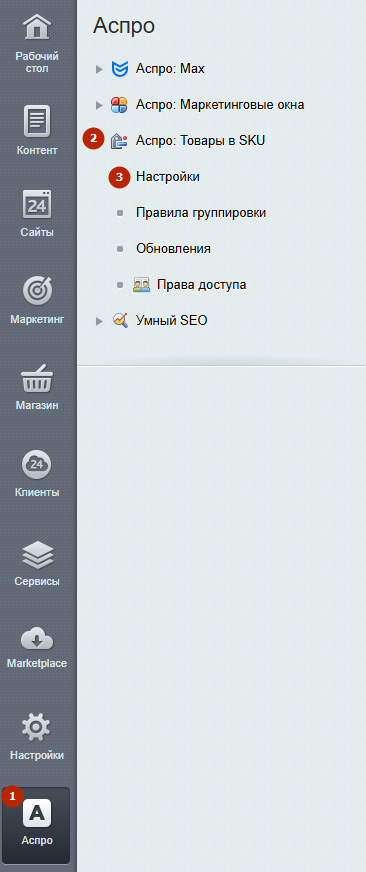Open Аспро: Max menu item
The width and height of the screenshot is (366, 872).
tap(170, 69)
